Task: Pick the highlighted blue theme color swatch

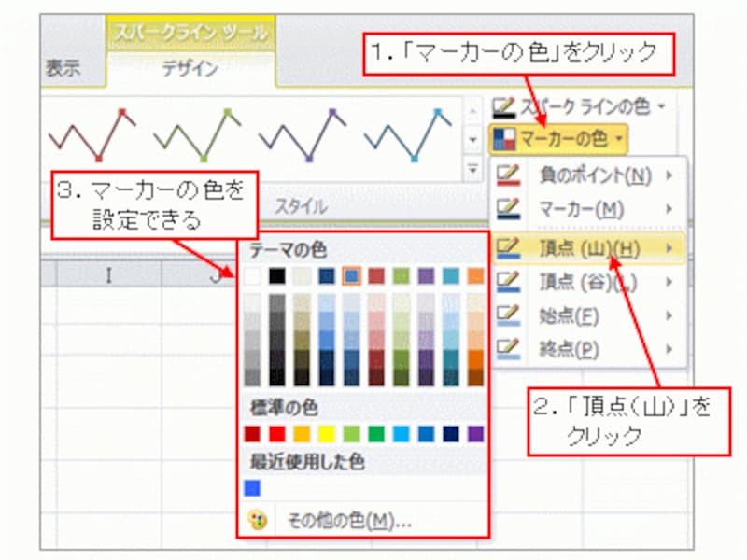Action: click(352, 276)
